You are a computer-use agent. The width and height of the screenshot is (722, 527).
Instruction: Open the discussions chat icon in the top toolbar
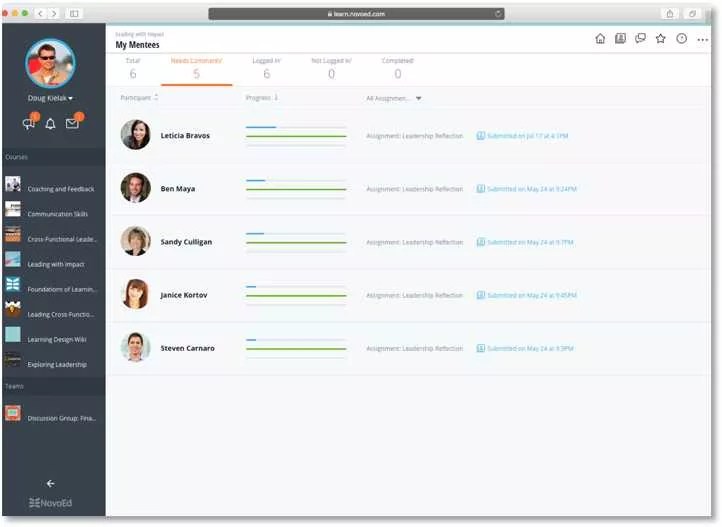[640, 39]
